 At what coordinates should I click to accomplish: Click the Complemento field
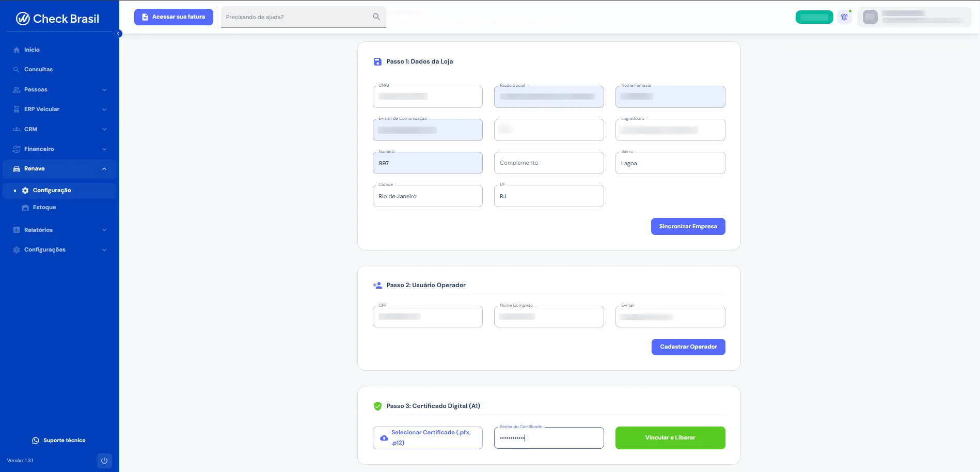pyautogui.click(x=549, y=163)
